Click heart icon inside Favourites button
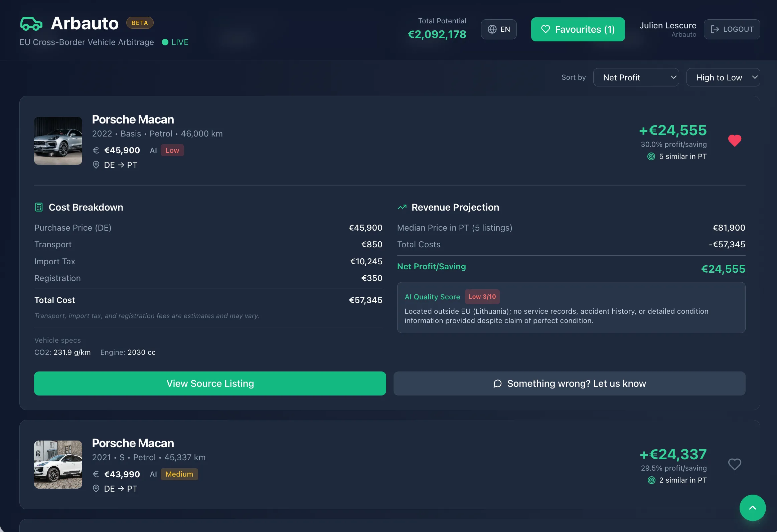 click(x=545, y=29)
